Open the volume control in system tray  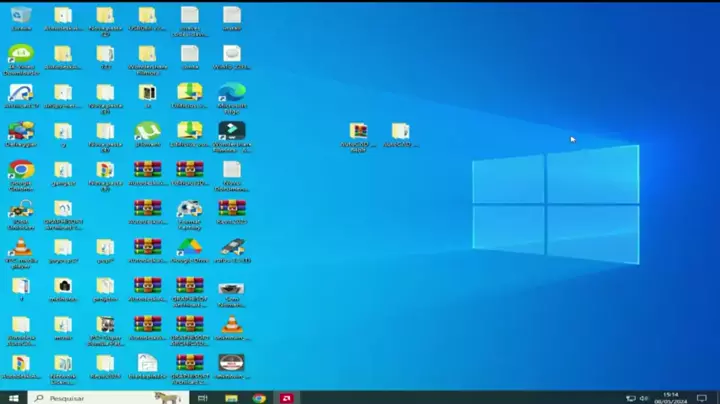tap(644, 397)
